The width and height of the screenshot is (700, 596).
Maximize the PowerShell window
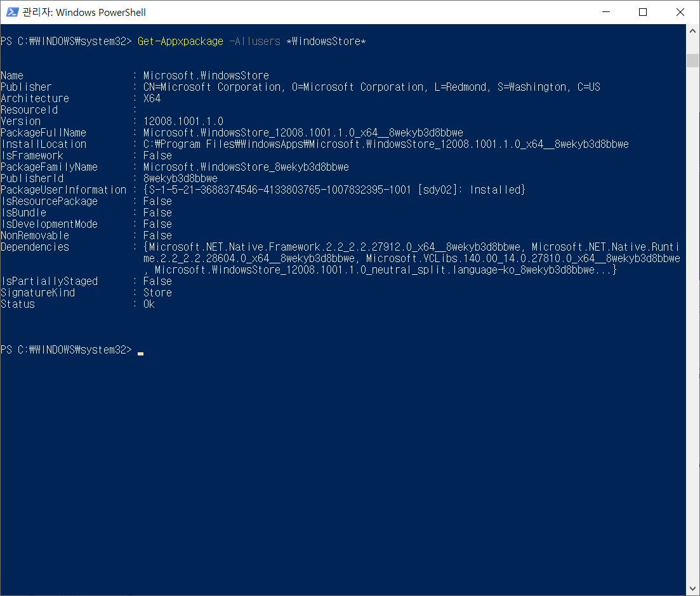(x=643, y=12)
